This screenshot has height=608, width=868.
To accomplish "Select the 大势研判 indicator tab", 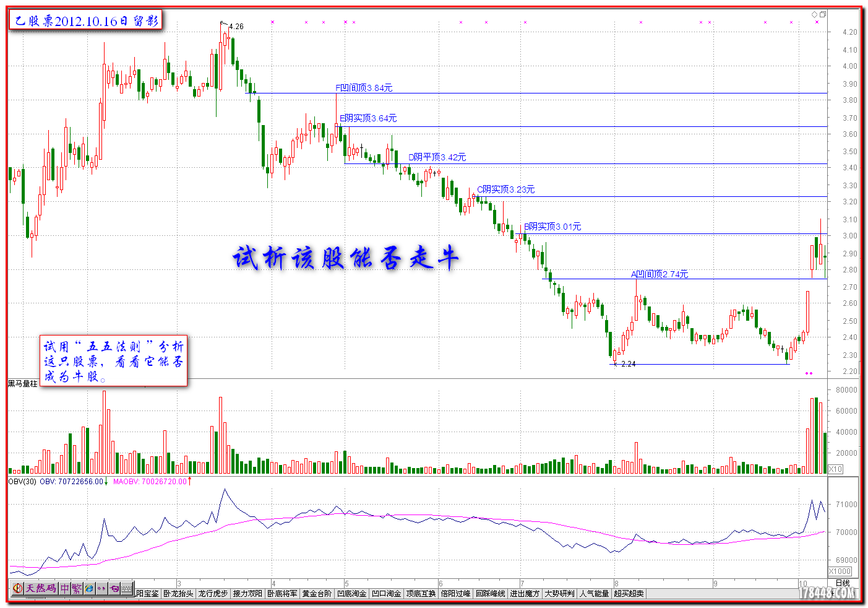I will click(559, 593).
